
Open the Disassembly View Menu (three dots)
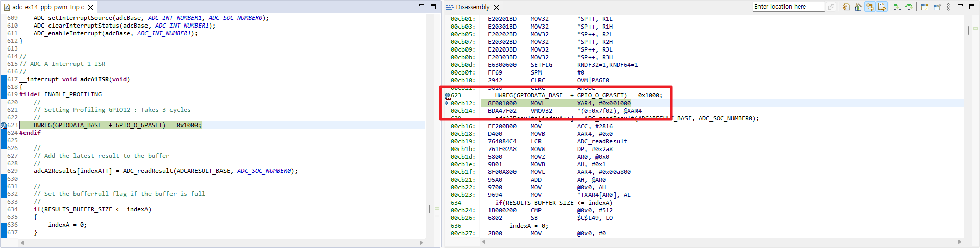point(948,7)
